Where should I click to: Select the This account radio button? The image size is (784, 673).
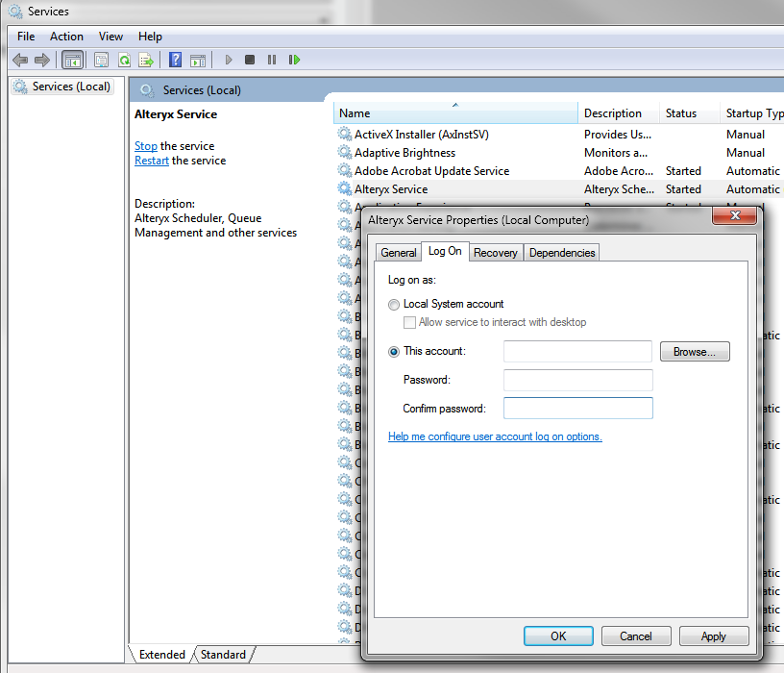[394, 352]
